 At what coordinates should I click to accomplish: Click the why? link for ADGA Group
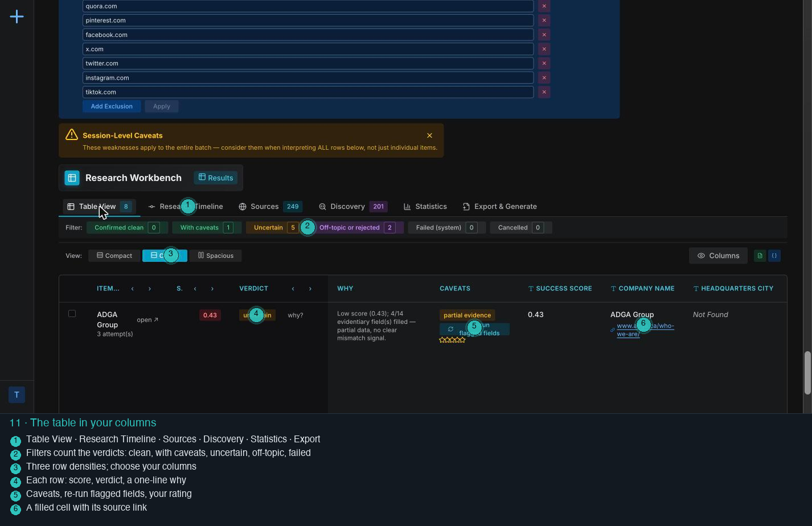pyautogui.click(x=295, y=315)
